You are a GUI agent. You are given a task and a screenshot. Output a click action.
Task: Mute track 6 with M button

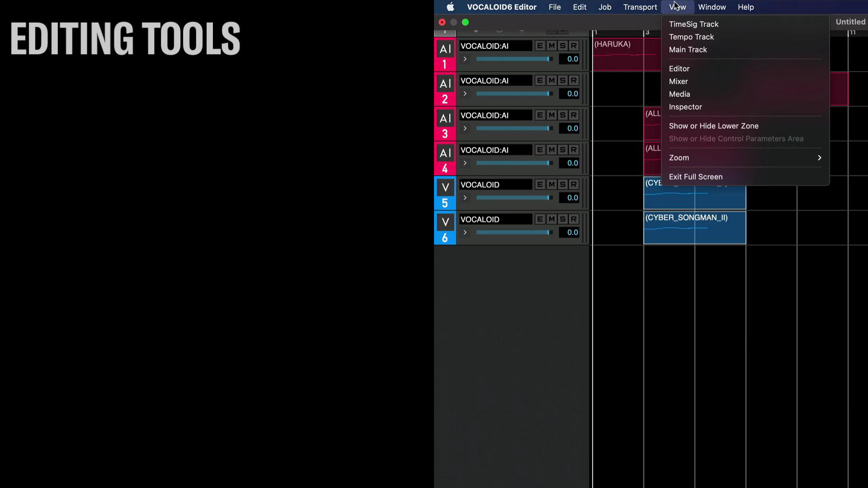[552, 219]
